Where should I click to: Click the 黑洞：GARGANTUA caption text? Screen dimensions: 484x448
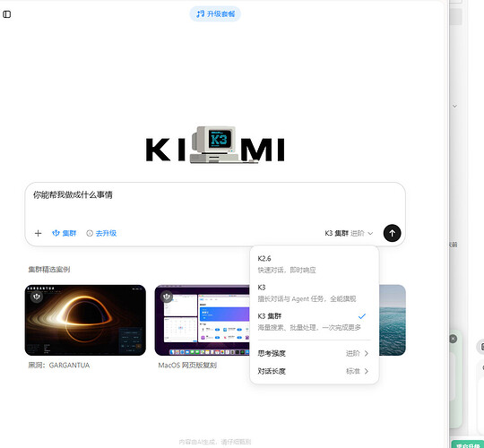[x=58, y=366]
